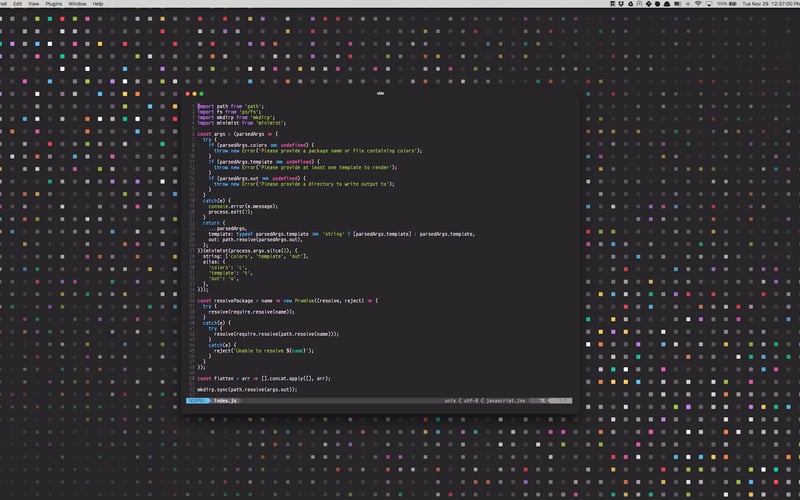Close the vim terminal window with the red button
This screenshot has width=800, height=500.
(188, 94)
